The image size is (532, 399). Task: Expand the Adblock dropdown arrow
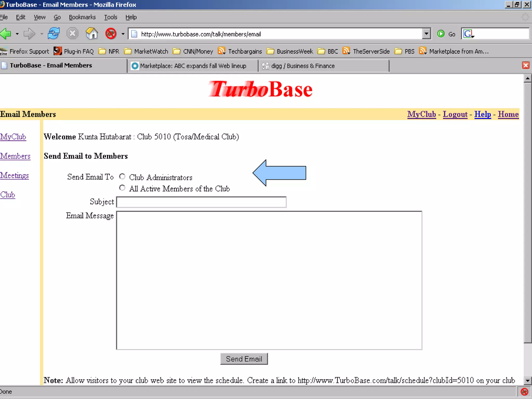pyautogui.click(x=123, y=34)
